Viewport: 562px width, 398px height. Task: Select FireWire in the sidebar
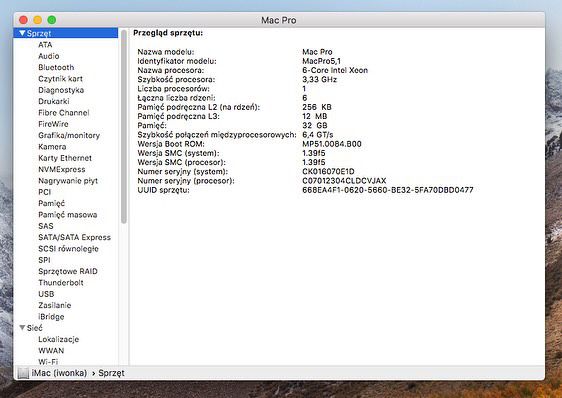[53, 124]
